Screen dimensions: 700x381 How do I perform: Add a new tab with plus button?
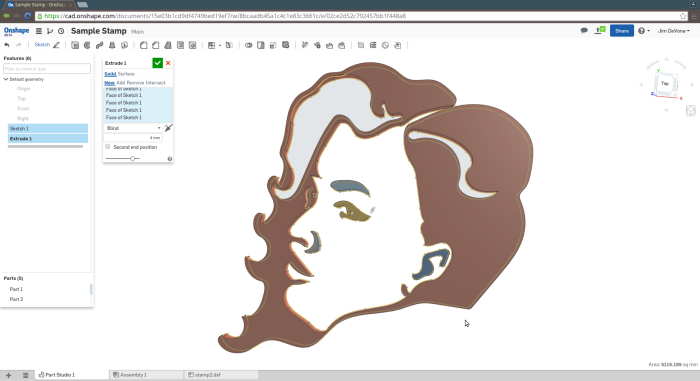point(8,375)
